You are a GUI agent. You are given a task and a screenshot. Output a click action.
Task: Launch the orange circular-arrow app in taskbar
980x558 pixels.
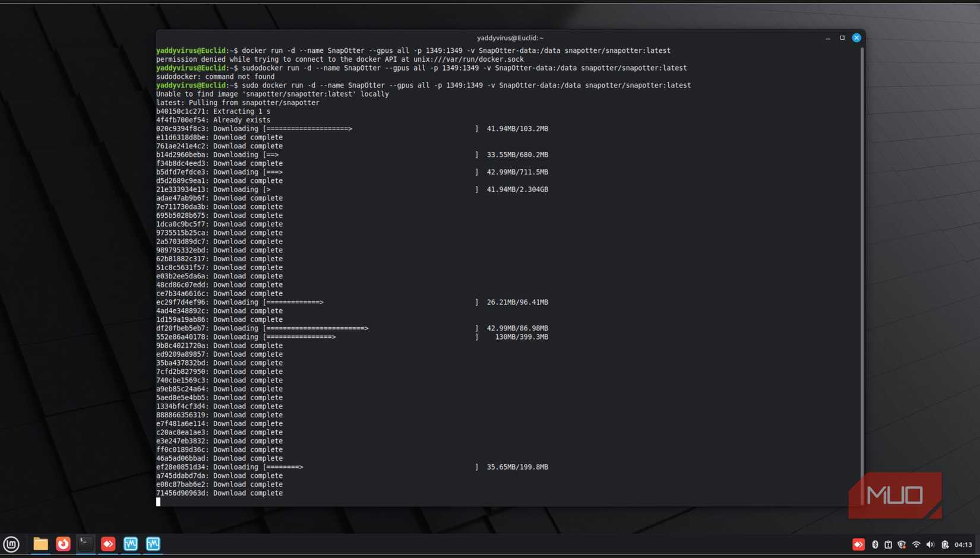point(63,544)
